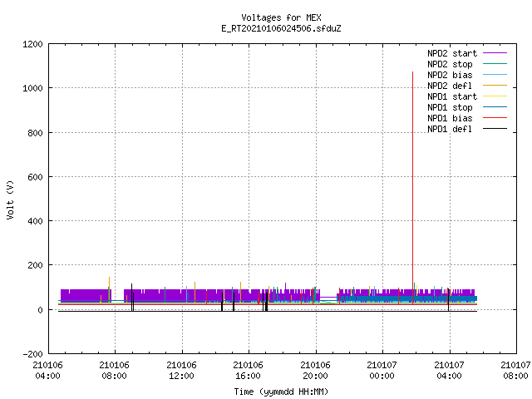Click the plot title 'Voltages for MEX'
The width and height of the screenshot is (532, 399).
point(281,17)
